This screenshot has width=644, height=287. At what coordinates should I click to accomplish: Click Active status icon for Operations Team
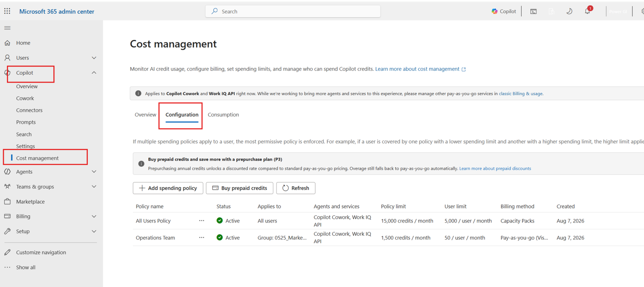pyautogui.click(x=219, y=237)
